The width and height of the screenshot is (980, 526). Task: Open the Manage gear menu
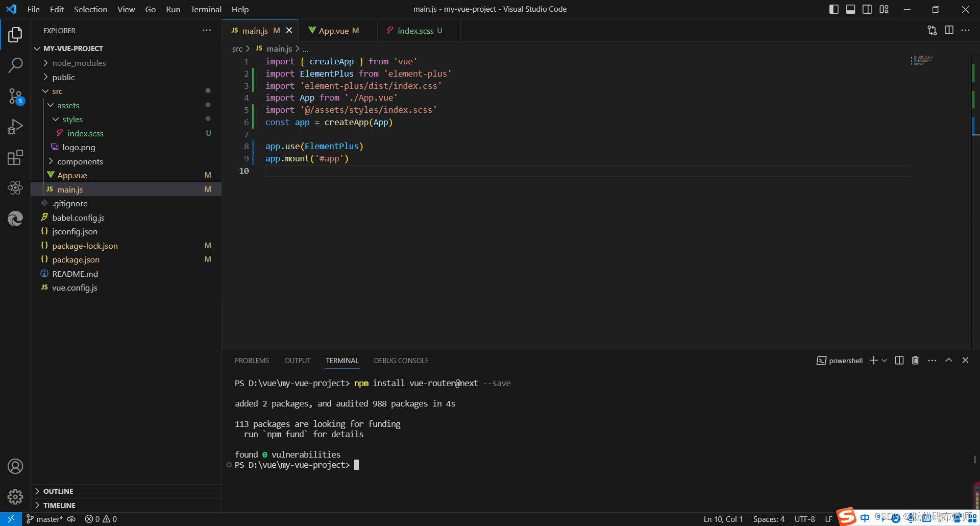pyautogui.click(x=15, y=496)
